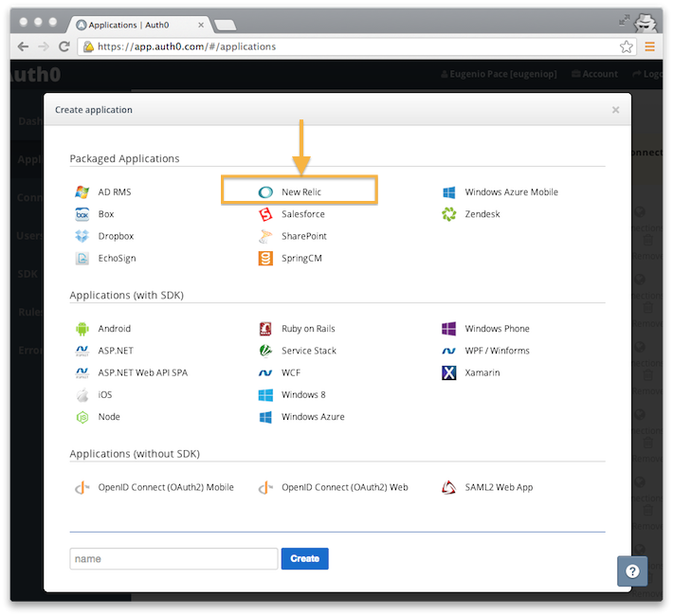Choose the Zendesk icon
Viewport: 673px width, 616px height.
449,214
